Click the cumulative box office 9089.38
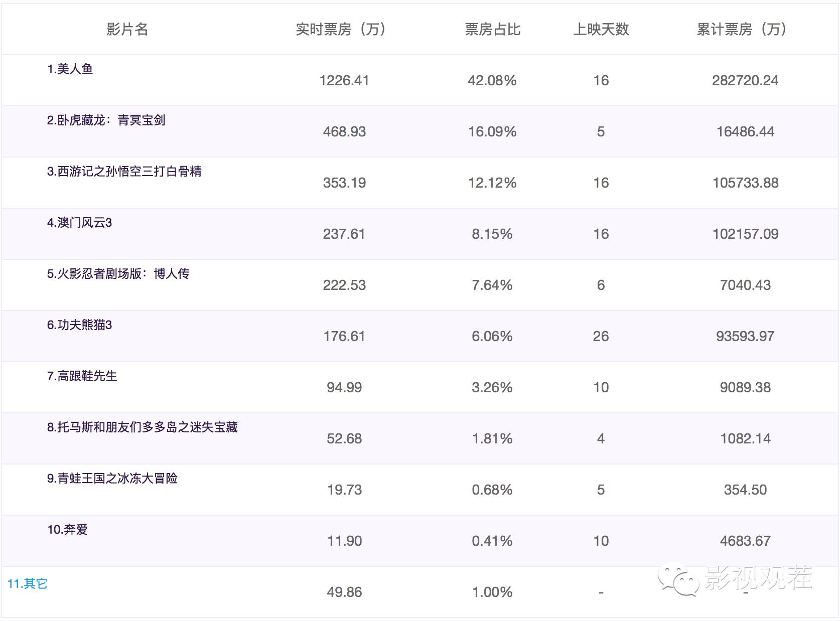 tap(745, 388)
